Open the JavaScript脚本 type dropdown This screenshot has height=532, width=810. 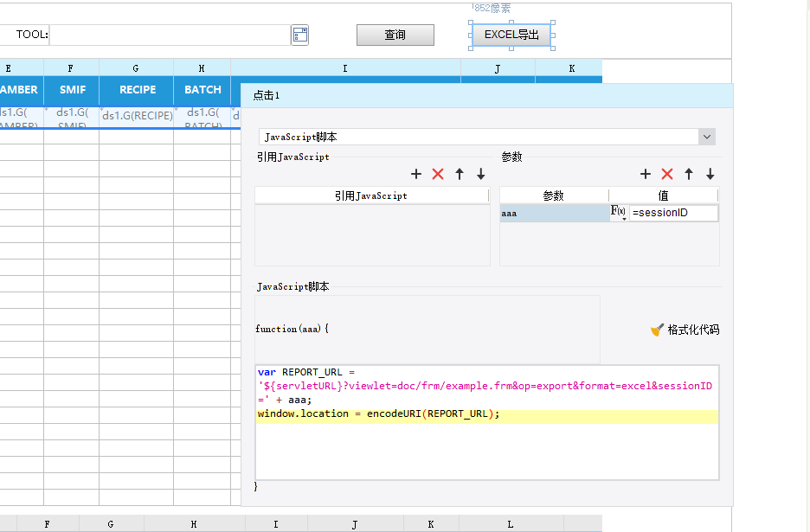click(x=707, y=137)
